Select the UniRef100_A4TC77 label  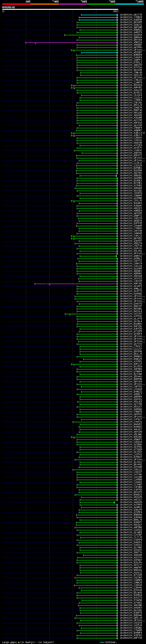coord(131,565)
